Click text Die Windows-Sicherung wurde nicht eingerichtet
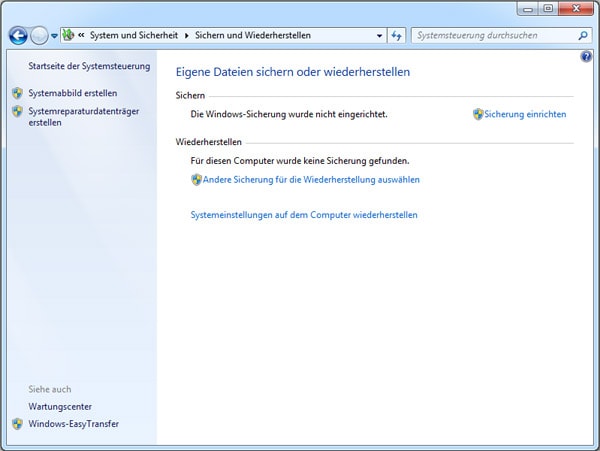This screenshot has width=600, height=451. pos(289,114)
